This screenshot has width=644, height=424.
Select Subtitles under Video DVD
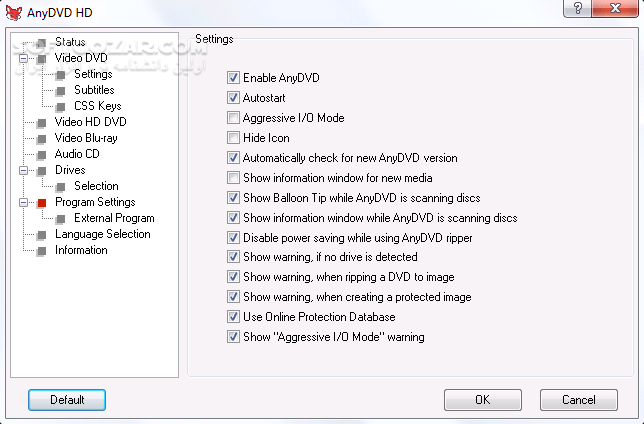94,90
